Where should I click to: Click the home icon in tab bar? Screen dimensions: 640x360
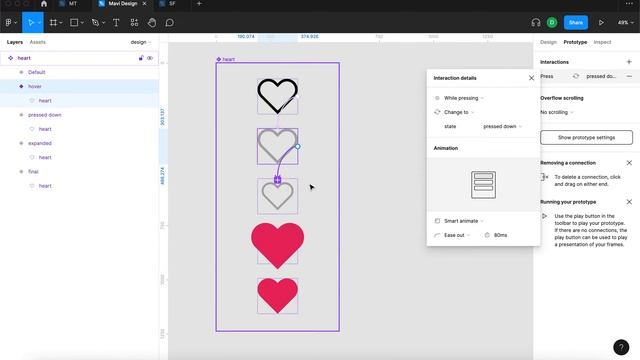pyautogui.click(x=44, y=4)
